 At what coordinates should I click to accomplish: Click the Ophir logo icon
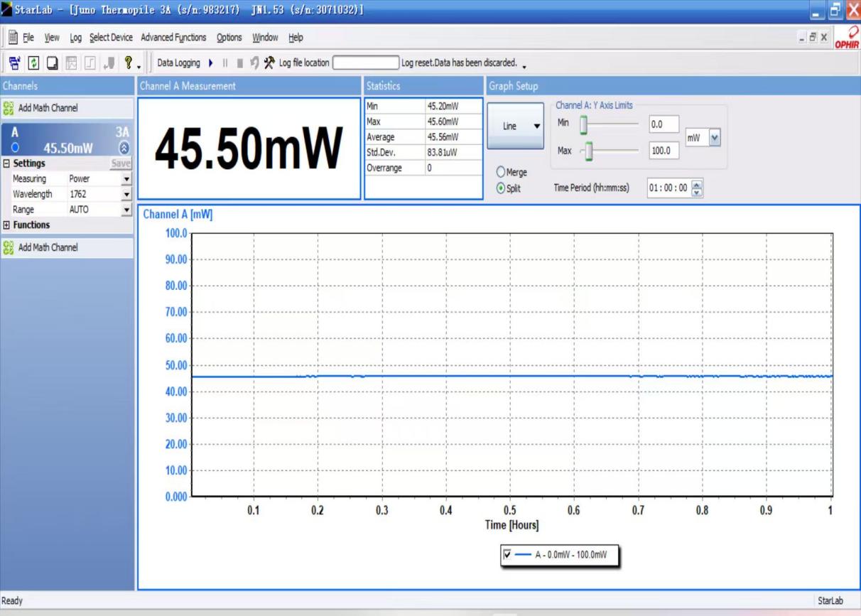click(846, 38)
